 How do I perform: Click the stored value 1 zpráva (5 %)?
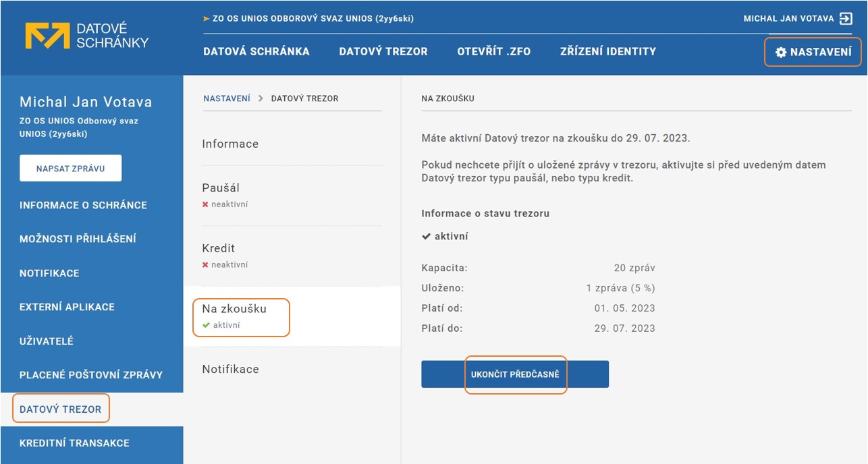[x=620, y=288]
